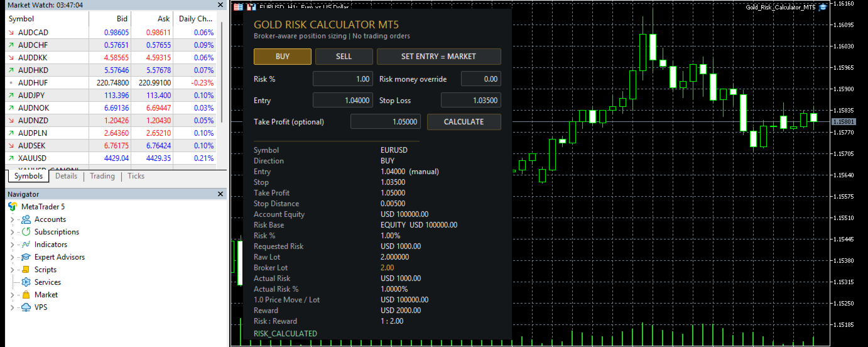Click the Entry price input field
Viewport: 868px width, 347px height.
click(x=343, y=101)
